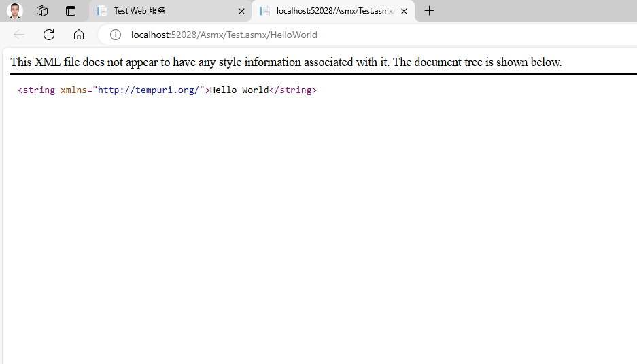Toggle the vertical tabs icon

coord(71,11)
